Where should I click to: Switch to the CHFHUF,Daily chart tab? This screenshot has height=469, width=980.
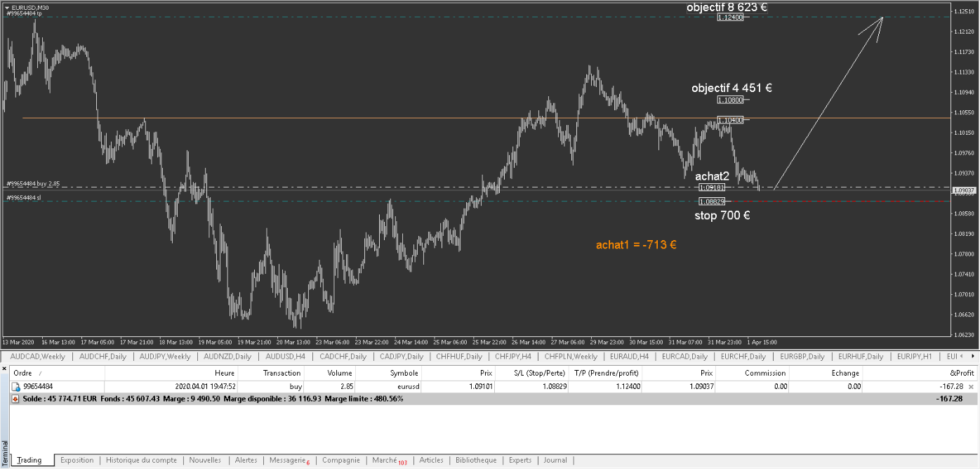459,357
